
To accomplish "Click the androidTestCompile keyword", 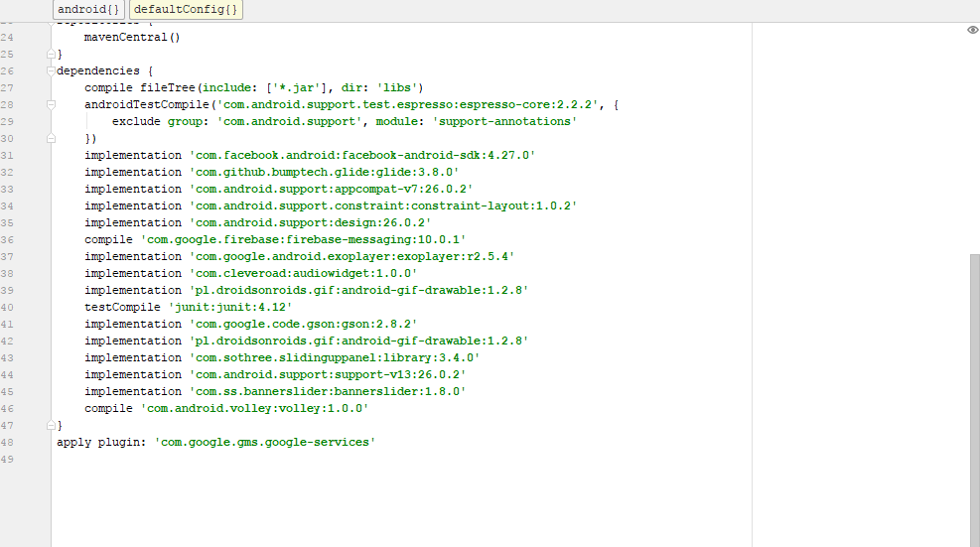I will coord(147,105).
